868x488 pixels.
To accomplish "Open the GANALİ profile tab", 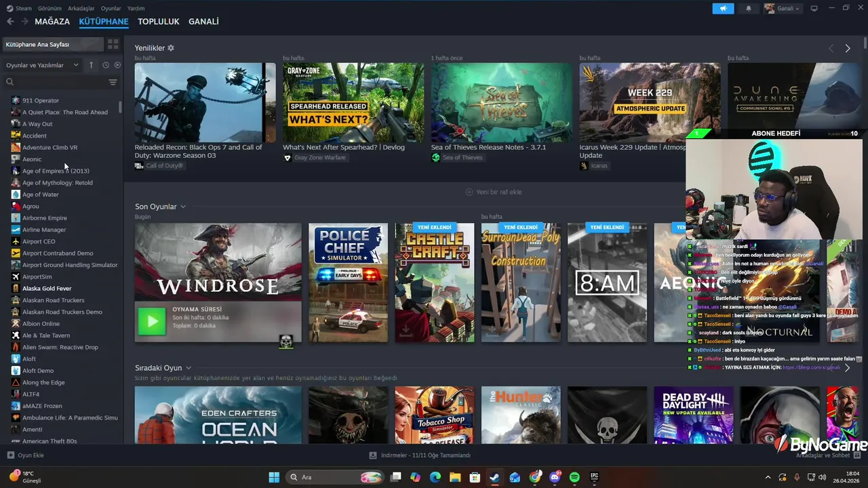I will point(203,22).
